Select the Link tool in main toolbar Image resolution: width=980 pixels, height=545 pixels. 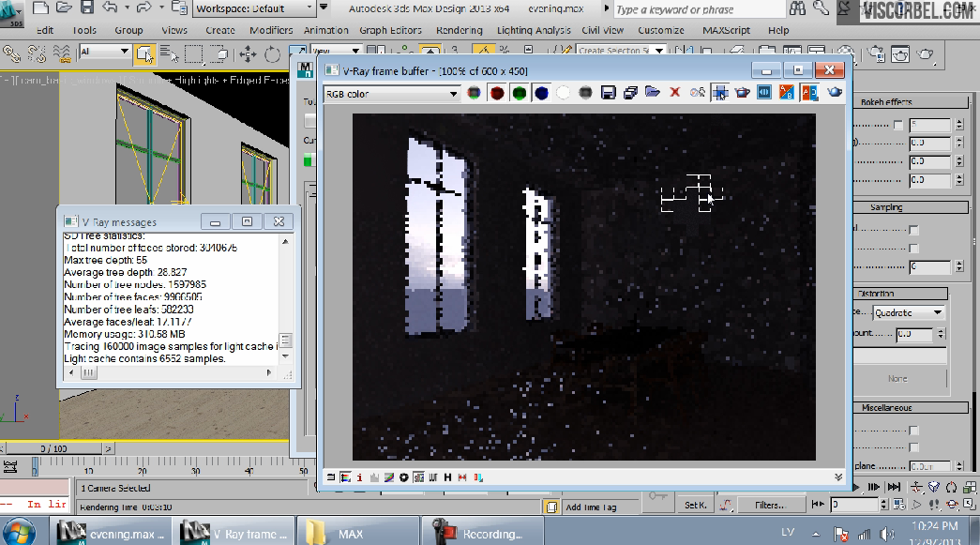click(x=11, y=54)
